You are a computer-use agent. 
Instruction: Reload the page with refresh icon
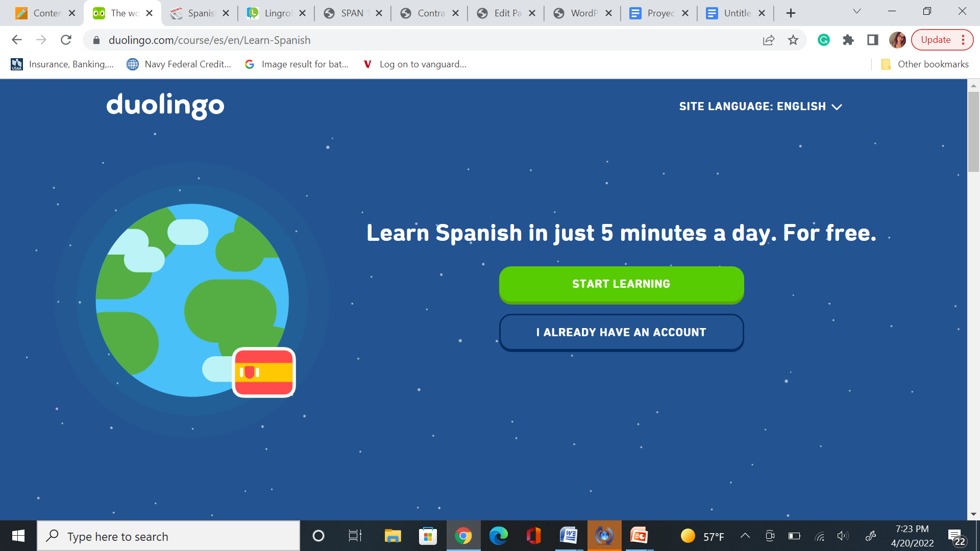point(66,40)
